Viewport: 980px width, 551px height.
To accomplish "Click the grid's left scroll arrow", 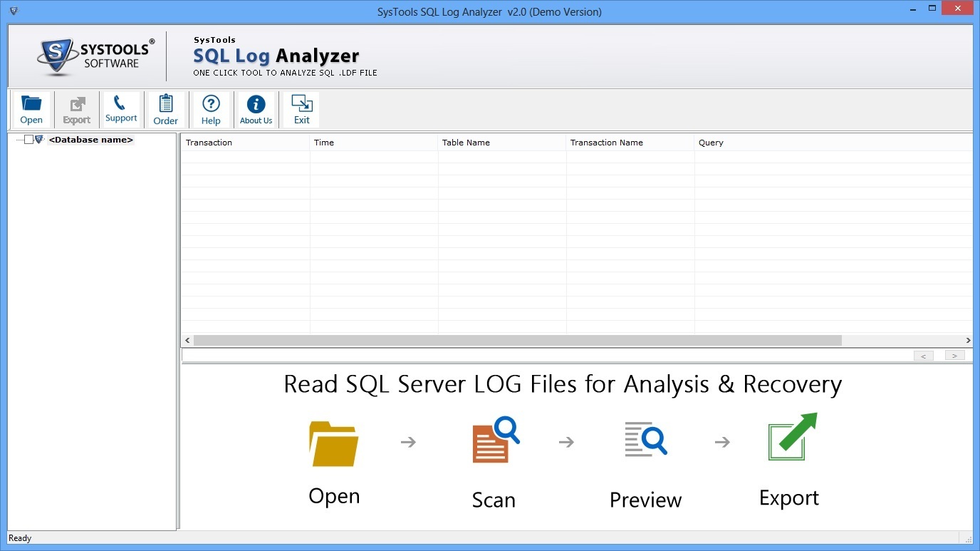I will (187, 341).
